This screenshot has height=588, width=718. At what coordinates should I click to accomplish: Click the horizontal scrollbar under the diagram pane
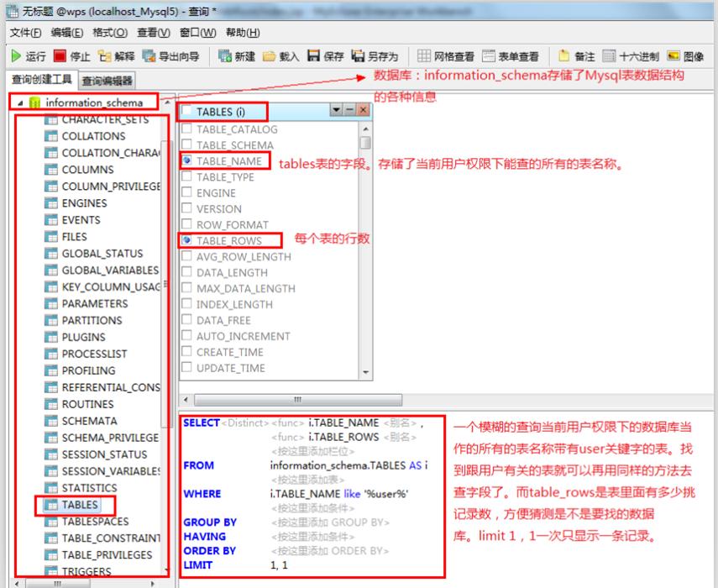(x=298, y=400)
